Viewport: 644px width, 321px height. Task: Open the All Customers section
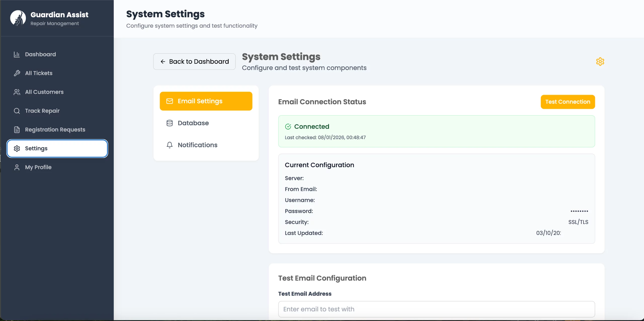point(57,92)
